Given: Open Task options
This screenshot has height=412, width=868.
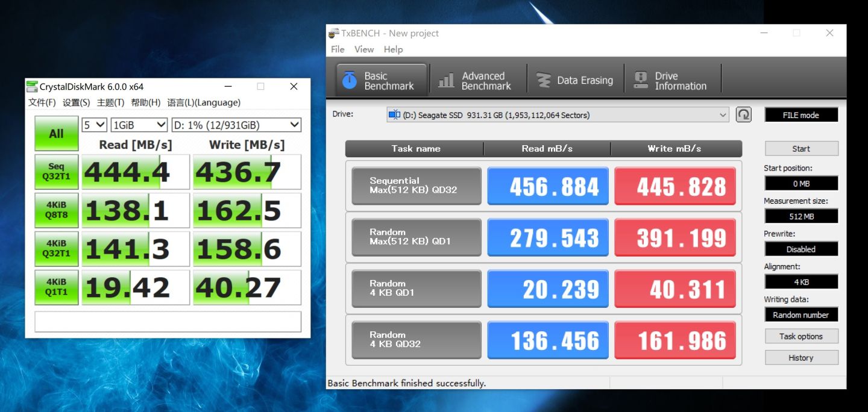Looking at the screenshot, I should click(801, 336).
